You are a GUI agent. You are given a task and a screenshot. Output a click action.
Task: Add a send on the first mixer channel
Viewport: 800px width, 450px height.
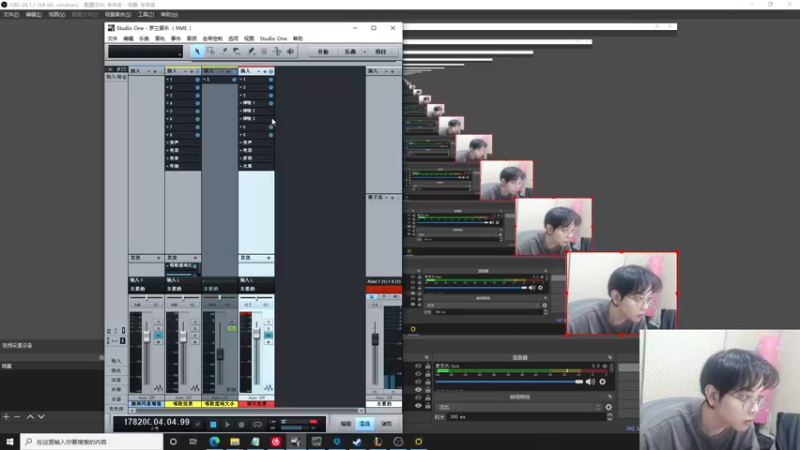[x=158, y=258]
